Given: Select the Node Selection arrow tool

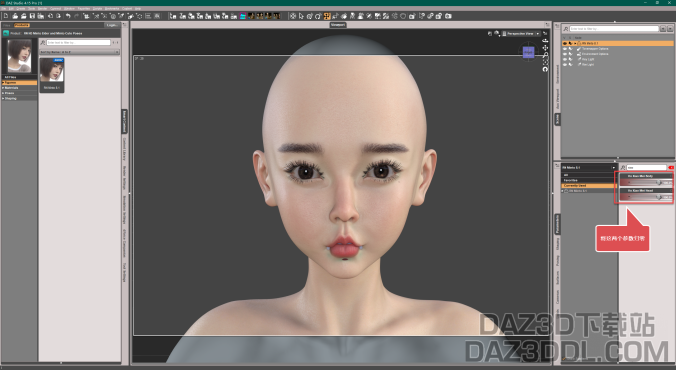Looking at the screenshot, I should point(301,16).
